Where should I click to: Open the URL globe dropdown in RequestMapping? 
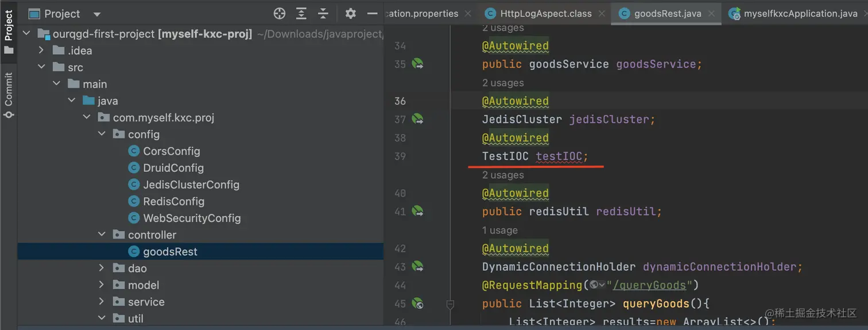pyautogui.click(x=598, y=285)
